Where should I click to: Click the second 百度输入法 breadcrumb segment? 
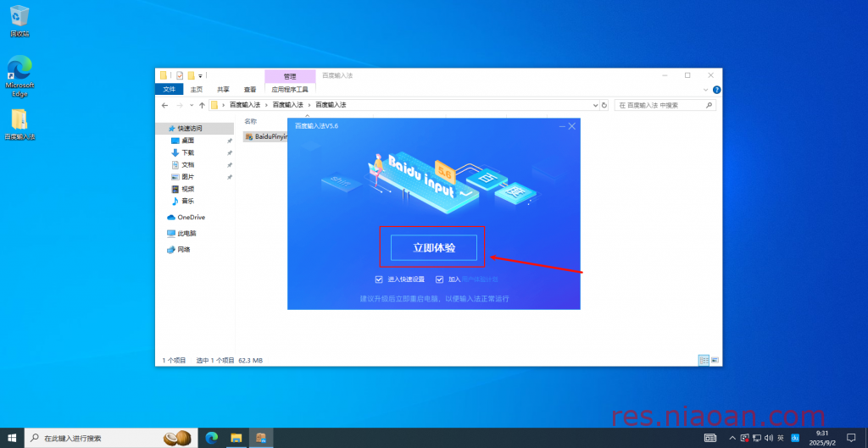tap(288, 104)
